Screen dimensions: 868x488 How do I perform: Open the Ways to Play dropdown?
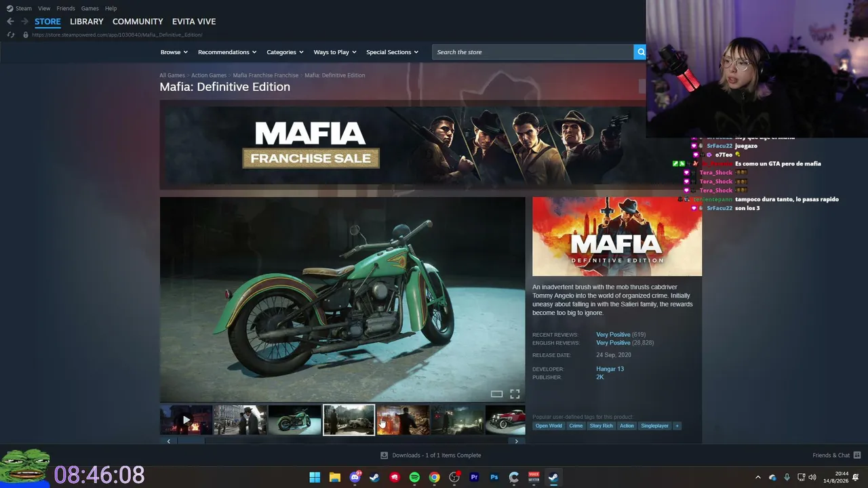pyautogui.click(x=335, y=52)
